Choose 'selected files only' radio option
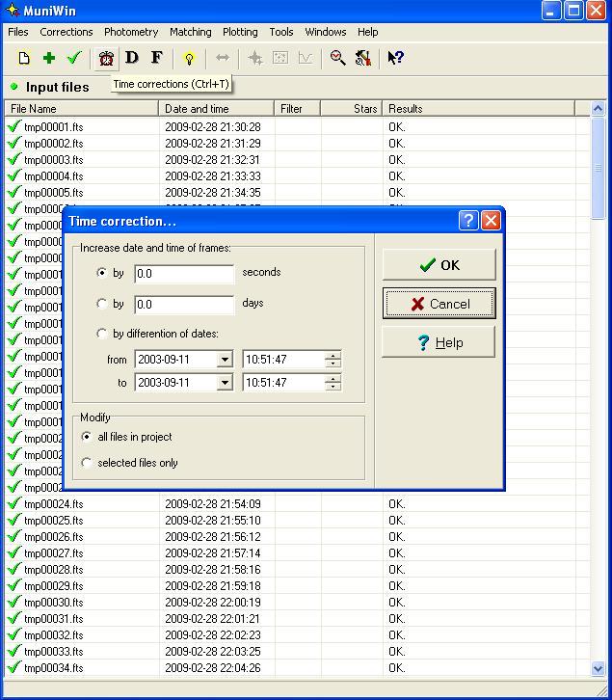 88,463
